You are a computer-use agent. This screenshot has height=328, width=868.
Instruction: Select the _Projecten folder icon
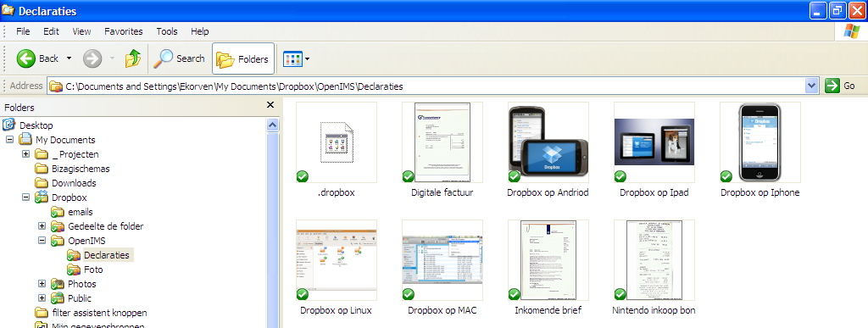click(42, 154)
